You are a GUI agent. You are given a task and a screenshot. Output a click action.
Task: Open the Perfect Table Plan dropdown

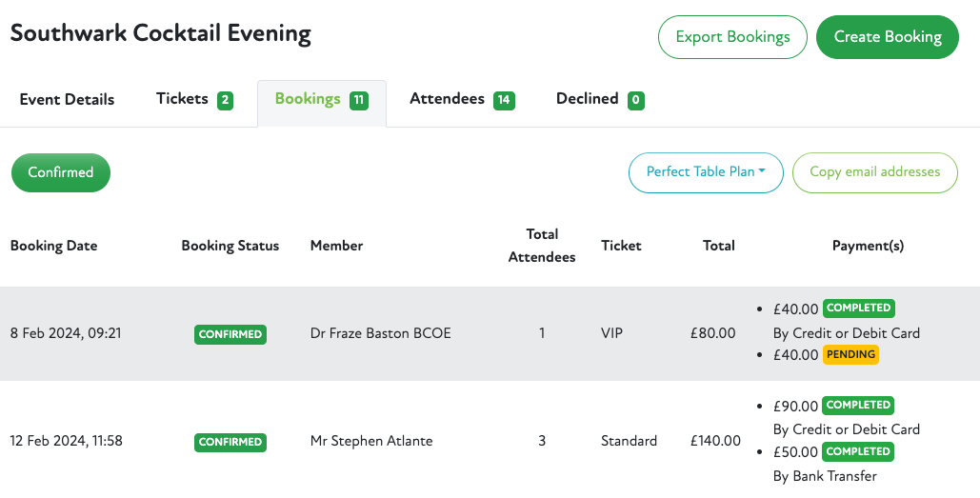point(705,172)
